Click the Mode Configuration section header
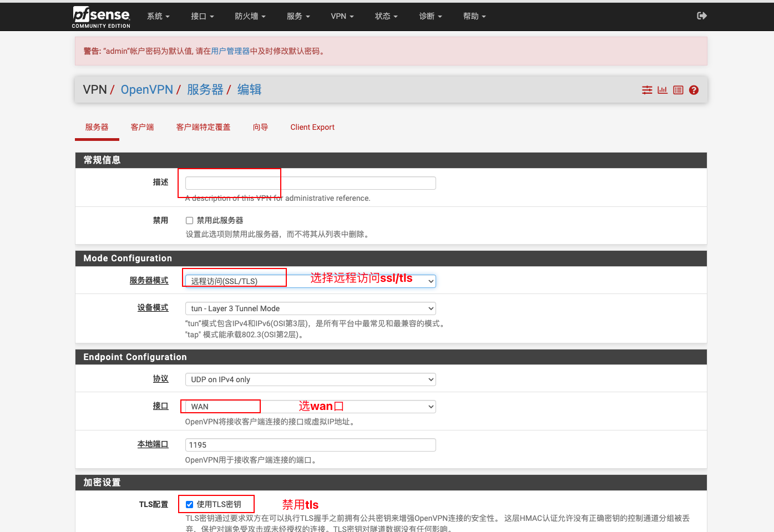Viewport: 774px width, 532px height. [391, 259]
